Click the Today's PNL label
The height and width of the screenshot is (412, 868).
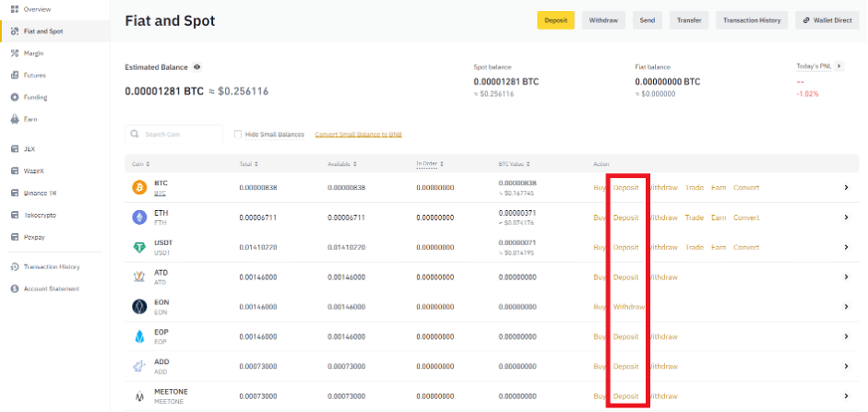point(814,66)
